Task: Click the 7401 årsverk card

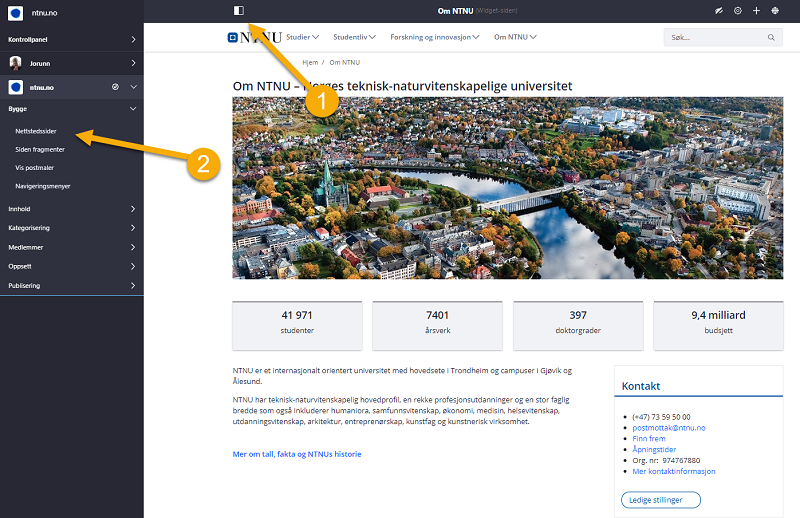Action: pyautogui.click(x=438, y=326)
